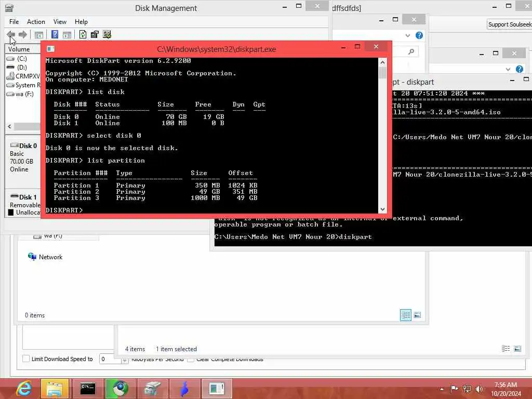Open the Action menu

click(x=36, y=22)
